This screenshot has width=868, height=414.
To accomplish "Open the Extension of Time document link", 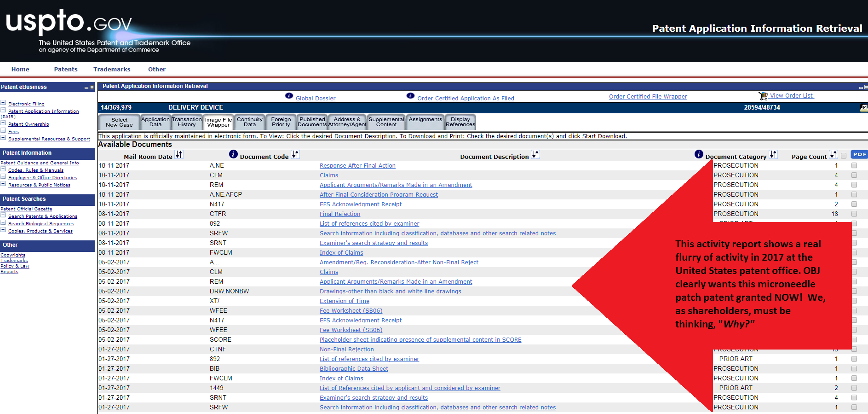I will click(x=345, y=301).
